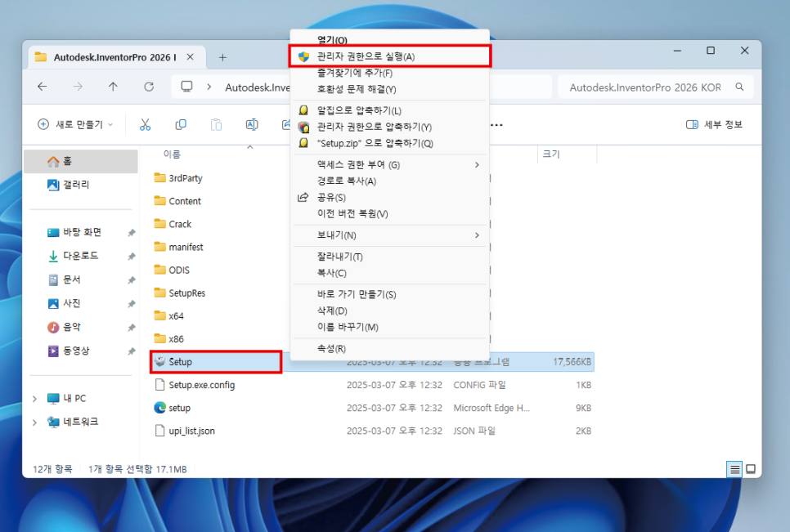The height and width of the screenshot is (532, 790).
Task: Choose 관리자 권한으로 실행(A) menu entry
Action: click(x=390, y=56)
